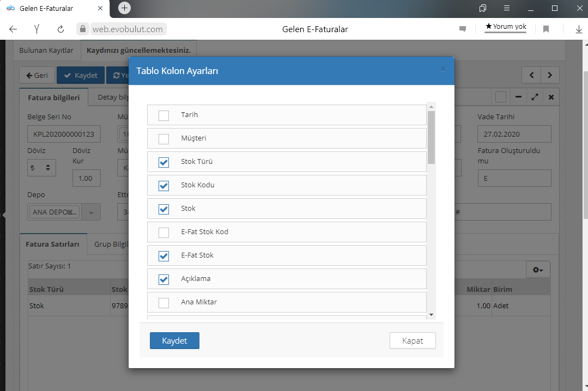Go to next record arrow
The height and width of the screenshot is (391, 588).
point(550,75)
